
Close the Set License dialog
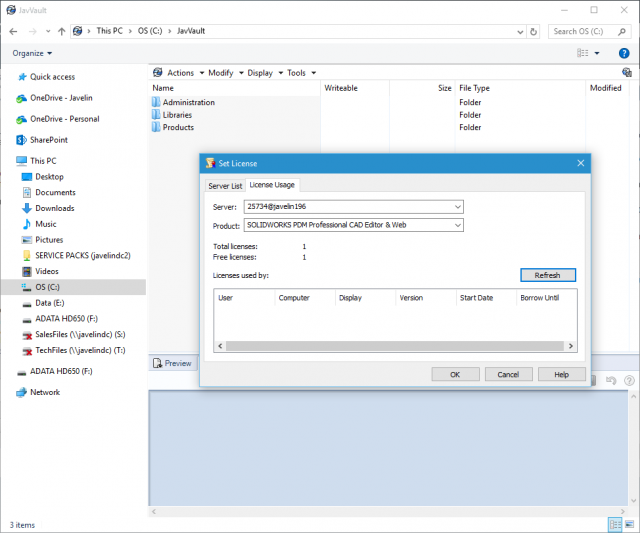tap(580, 163)
